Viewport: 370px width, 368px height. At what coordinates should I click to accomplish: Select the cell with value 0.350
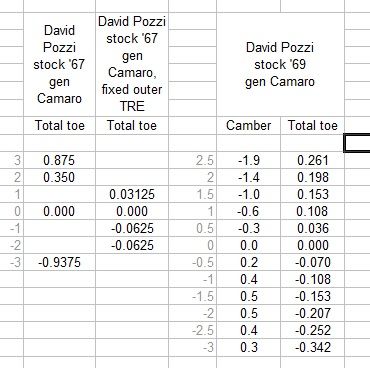coord(59,177)
